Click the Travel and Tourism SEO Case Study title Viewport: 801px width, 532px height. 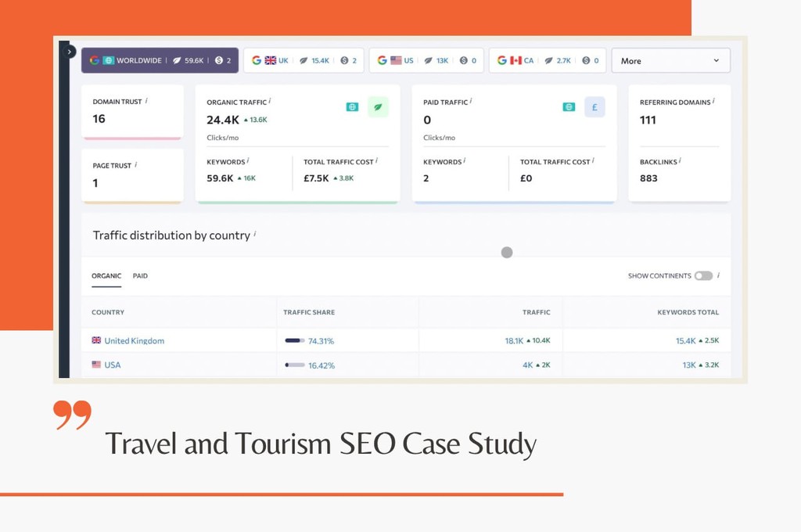[x=321, y=444]
